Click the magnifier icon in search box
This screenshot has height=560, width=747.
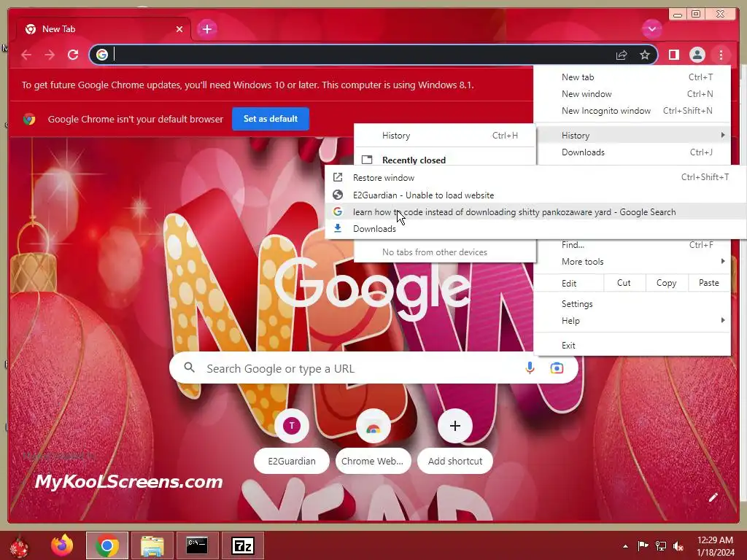click(190, 367)
